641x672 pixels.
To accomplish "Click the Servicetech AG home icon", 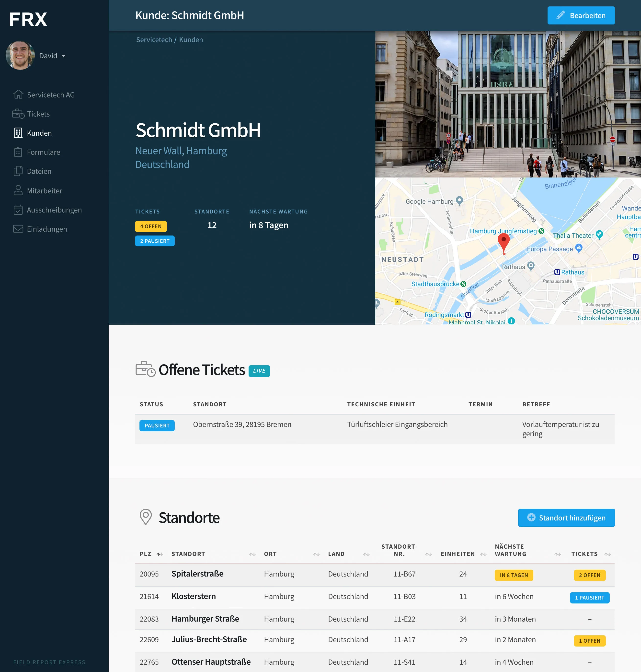I will [x=18, y=94].
